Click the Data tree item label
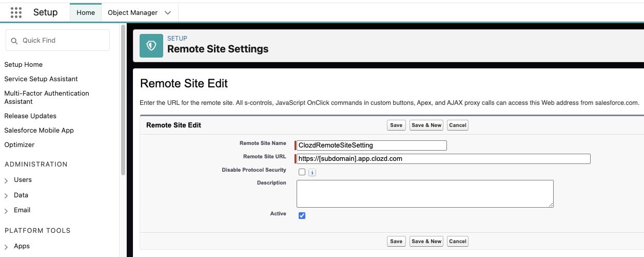 (21, 195)
